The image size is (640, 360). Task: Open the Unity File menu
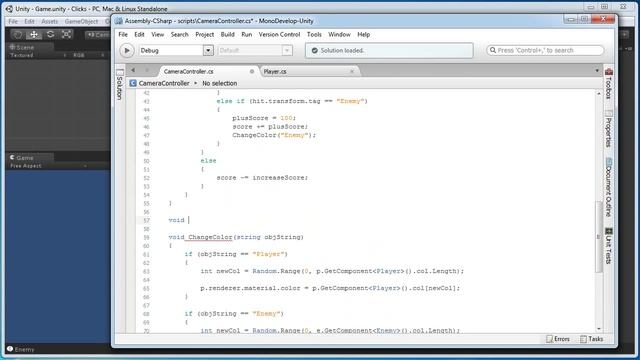(x=13, y=21)
